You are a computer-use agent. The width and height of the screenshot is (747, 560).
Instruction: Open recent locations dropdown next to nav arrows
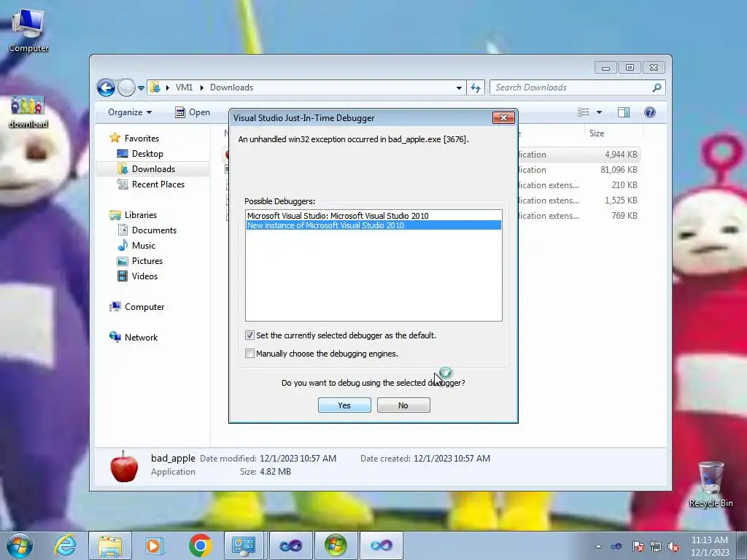tap(141, 88)
